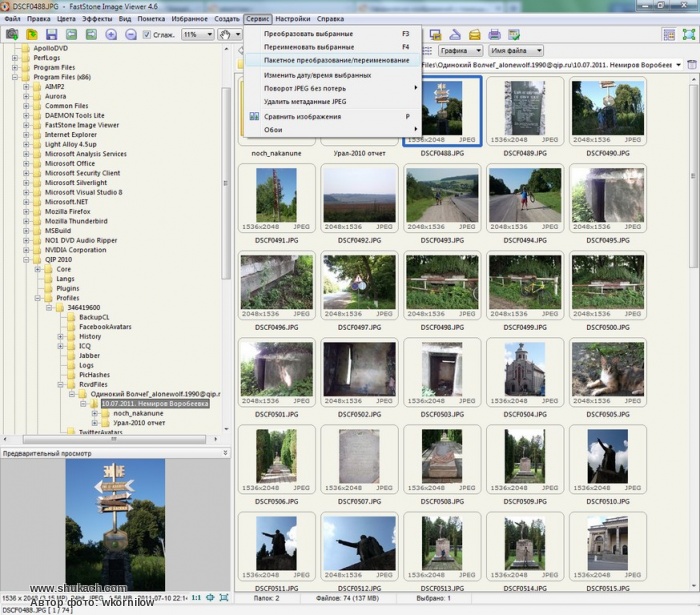Toggle the Сглаж. smoothing checkbox
Screen dimensions: 700x615
point(146,34)
